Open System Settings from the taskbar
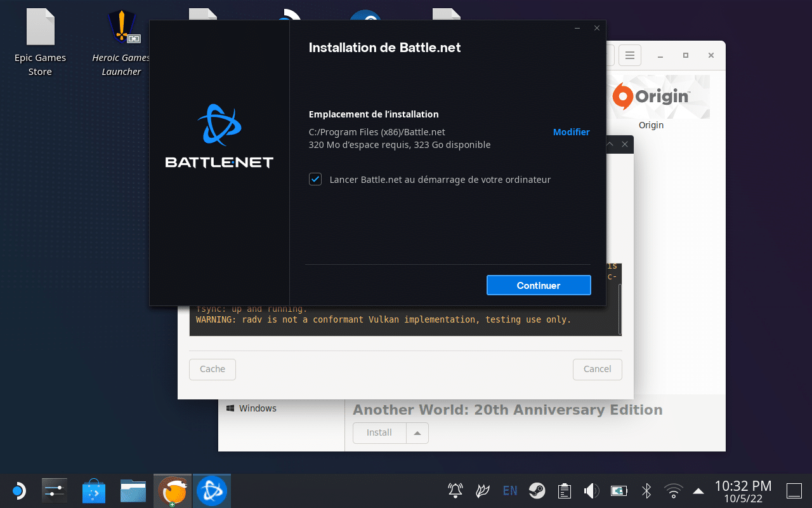812x508 pixels. (55, 490)
